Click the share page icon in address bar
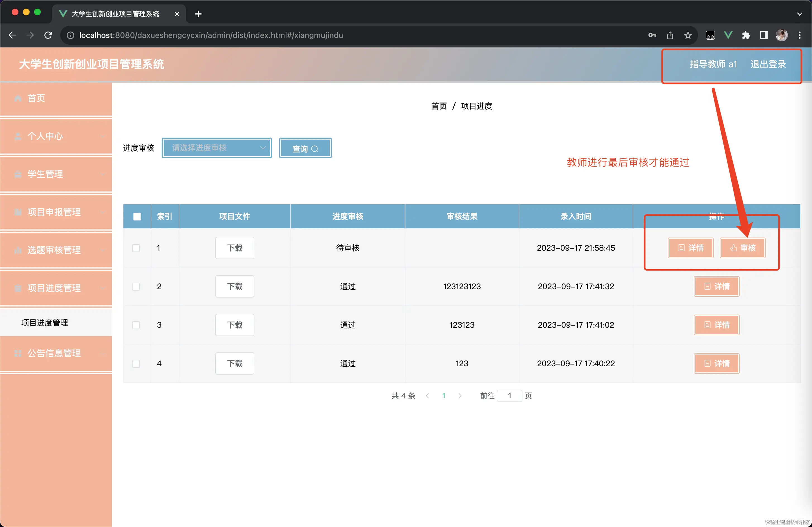 [670, 35]
